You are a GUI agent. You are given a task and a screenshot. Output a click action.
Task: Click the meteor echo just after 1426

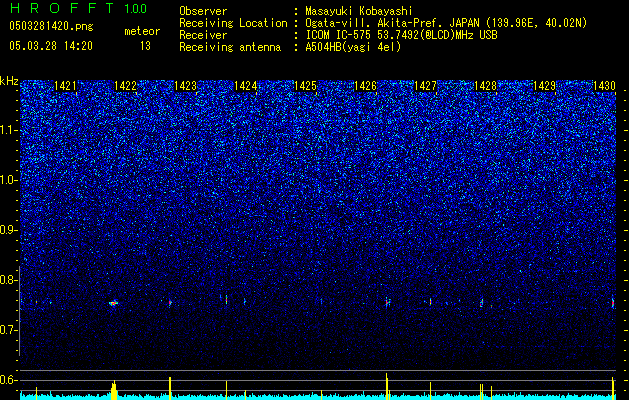pos(388,303)
